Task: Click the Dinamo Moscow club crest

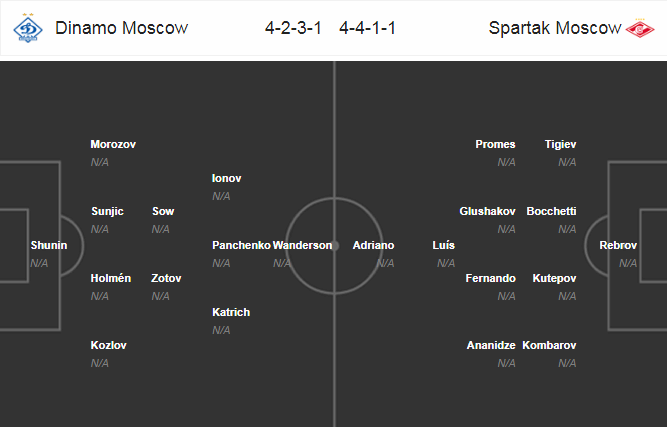Action: pos(28,28)
